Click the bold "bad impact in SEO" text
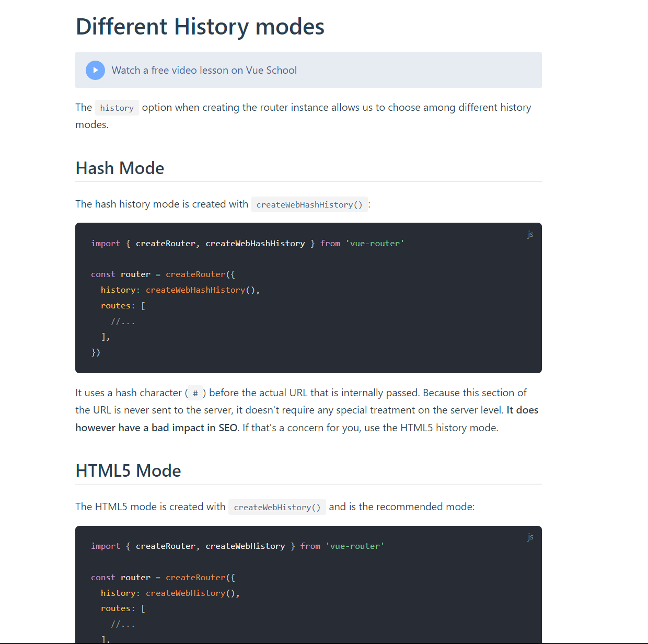 pos(194,428)
